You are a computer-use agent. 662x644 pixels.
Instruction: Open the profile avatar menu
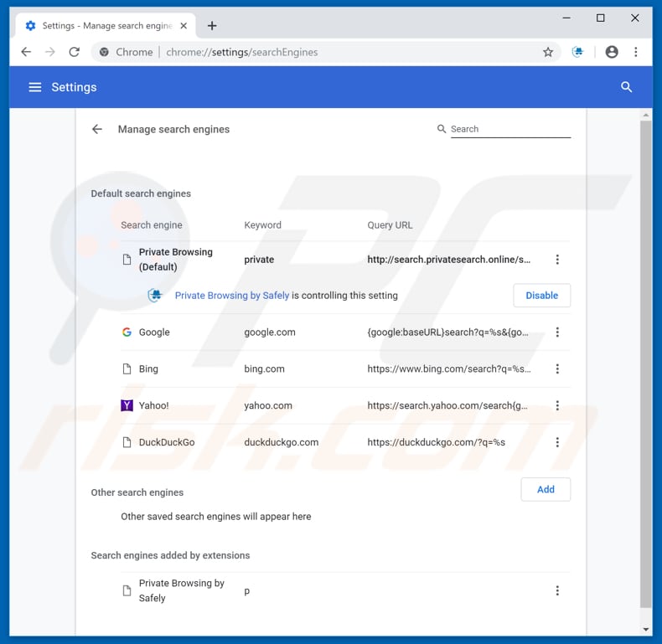click(x=612, y=52)
